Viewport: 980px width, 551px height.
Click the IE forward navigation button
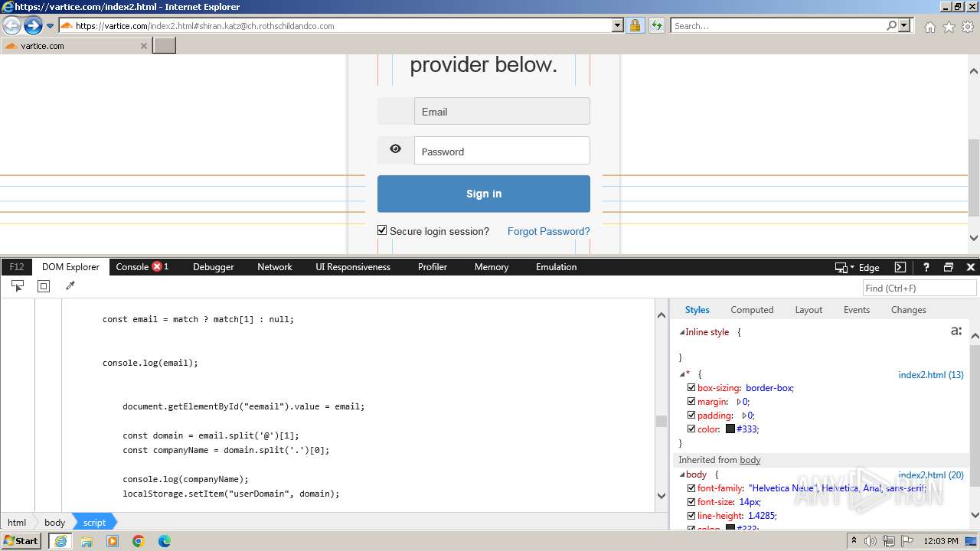coord(33,26)
